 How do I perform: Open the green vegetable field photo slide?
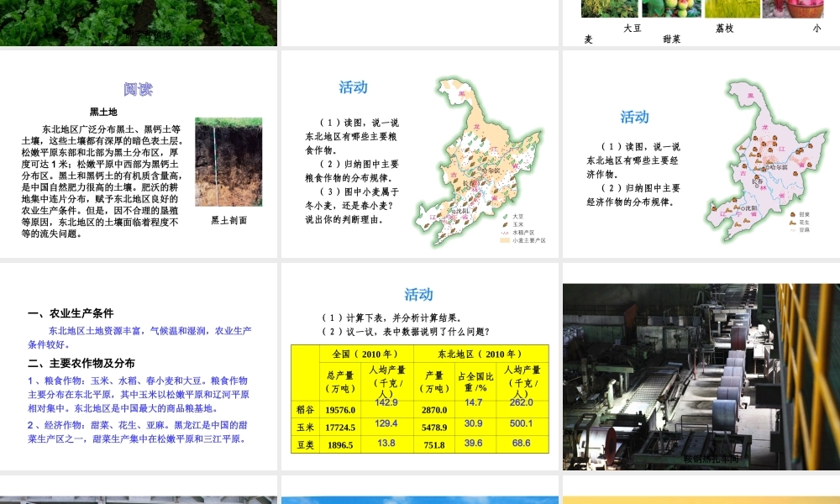point(139,23)
